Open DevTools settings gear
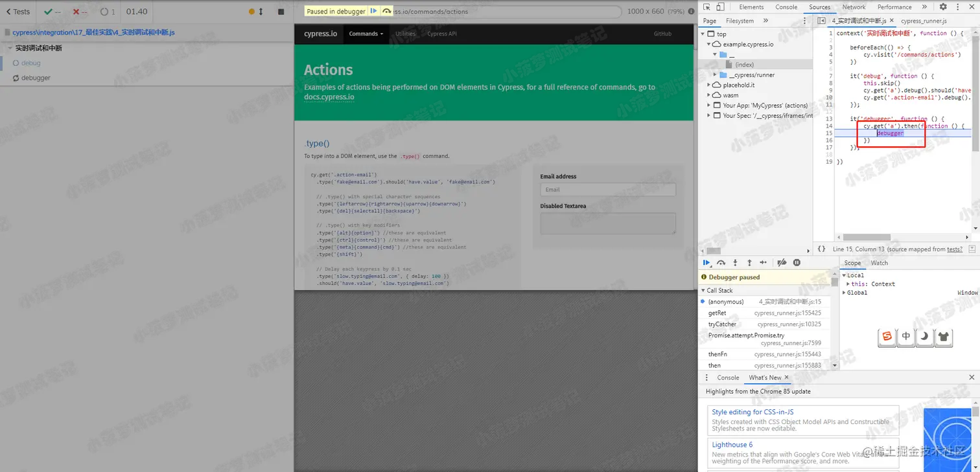Viewport: 980px width, 472px height. 943,7
